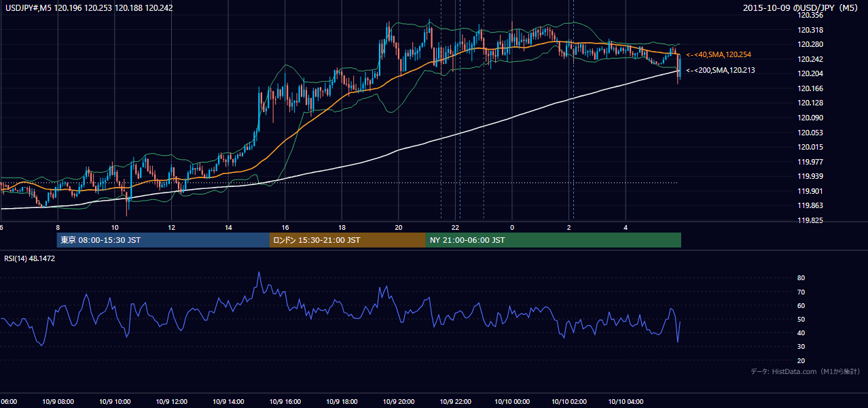Click the 119.825 price axis label
868x408 pixels.
point(809,221)
